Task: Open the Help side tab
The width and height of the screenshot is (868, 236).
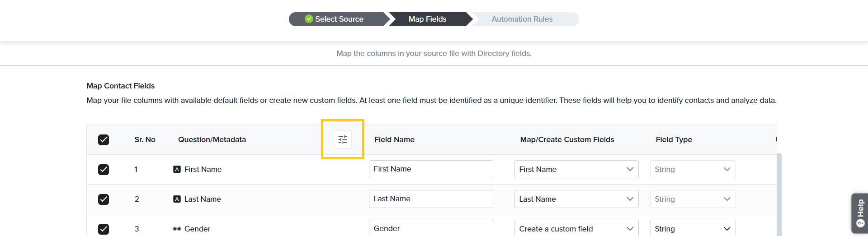Action: point(860,213)
